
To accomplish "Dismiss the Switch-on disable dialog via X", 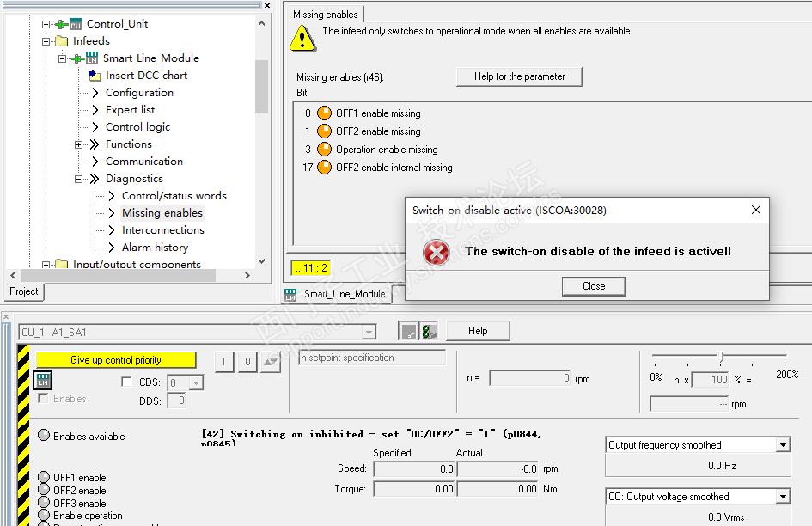I will [x=756, y=210].
